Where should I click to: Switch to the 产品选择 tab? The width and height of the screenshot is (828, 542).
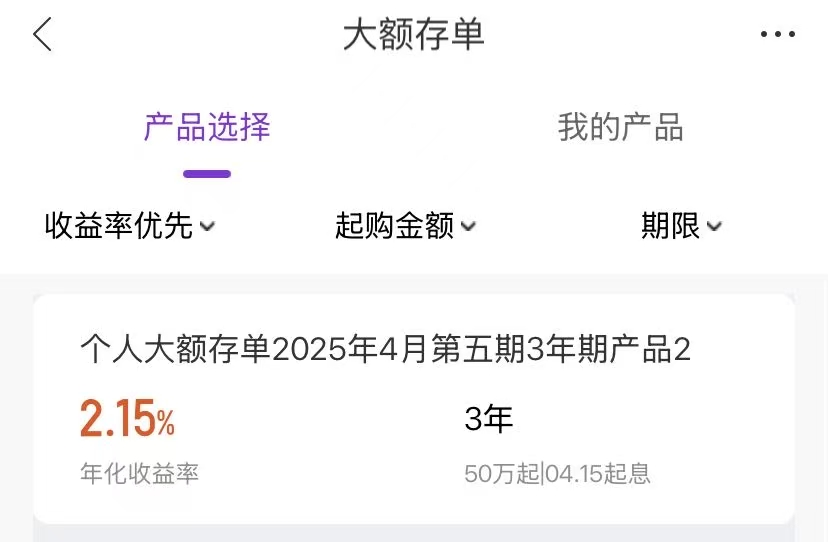(207, 128)
